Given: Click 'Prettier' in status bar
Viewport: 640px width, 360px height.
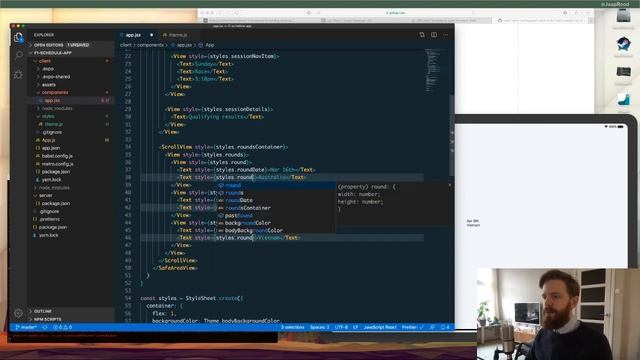Looking at the screenshot, I should pos(412,327).
